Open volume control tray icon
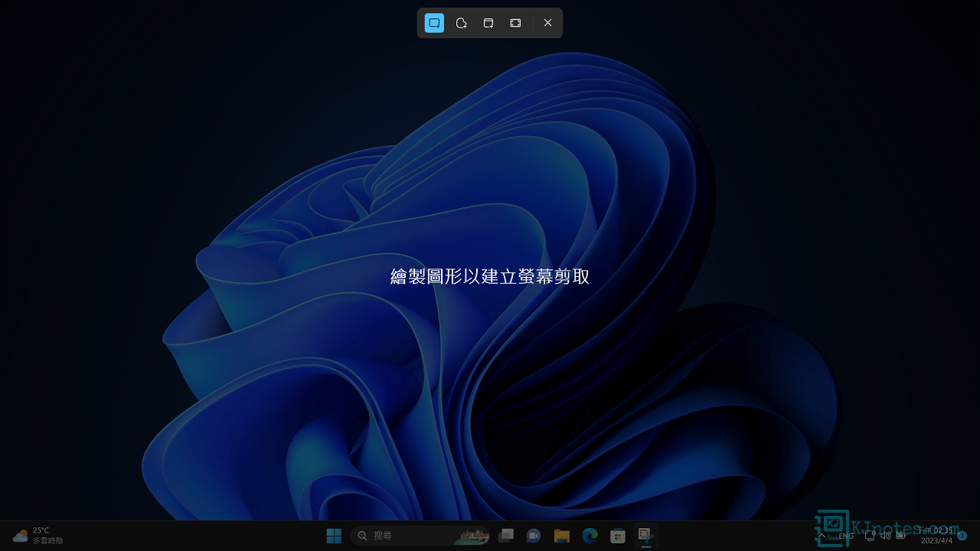 tap(885, 536)
